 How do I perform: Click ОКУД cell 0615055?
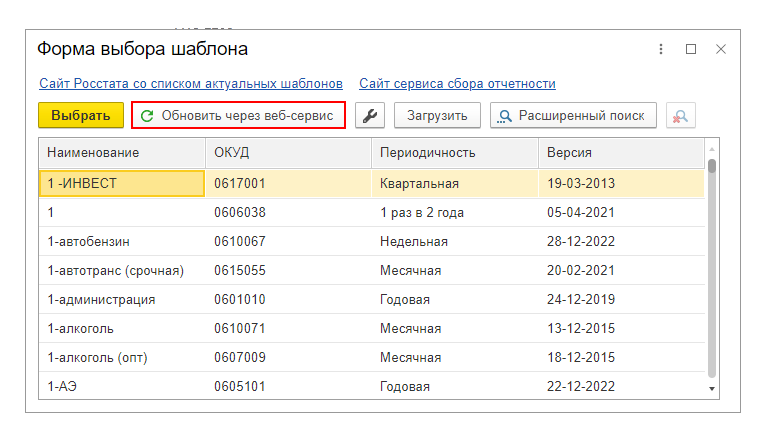(288, 270)
